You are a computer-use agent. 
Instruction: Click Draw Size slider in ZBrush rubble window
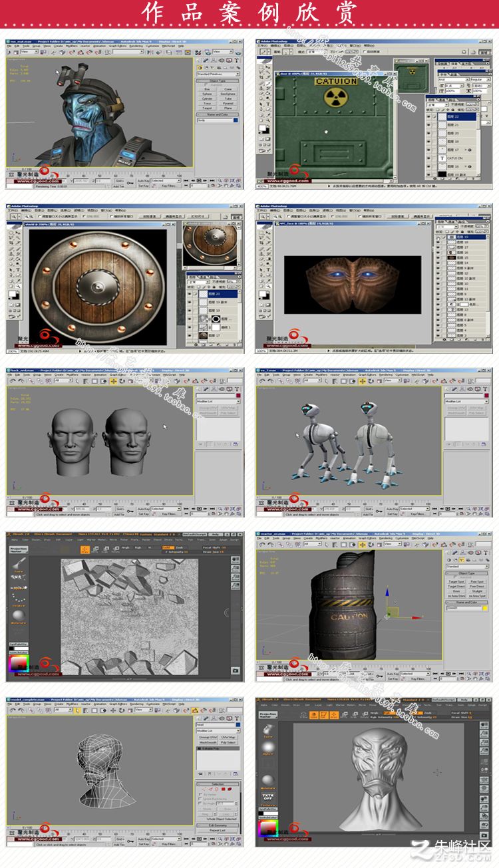click(x=214, y=551)
